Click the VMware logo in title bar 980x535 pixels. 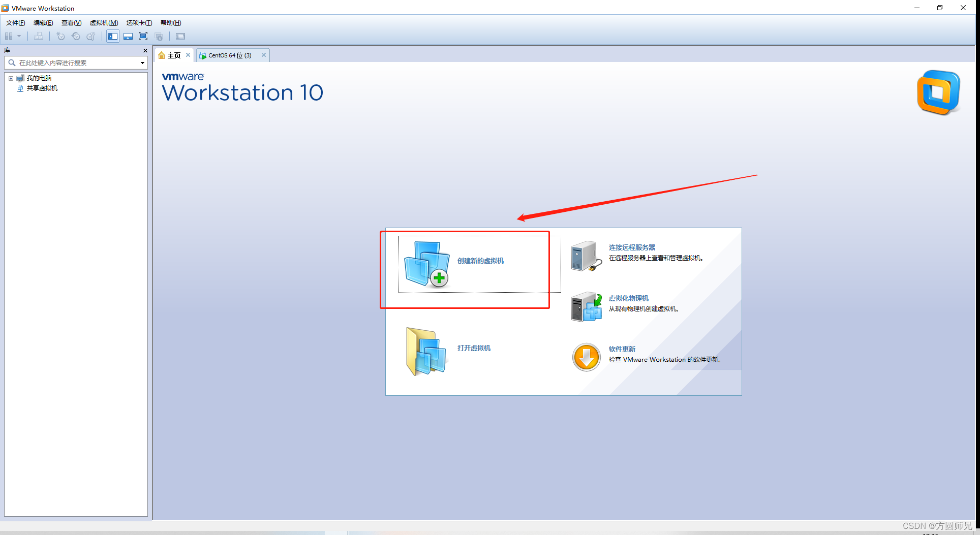[5, 8]
